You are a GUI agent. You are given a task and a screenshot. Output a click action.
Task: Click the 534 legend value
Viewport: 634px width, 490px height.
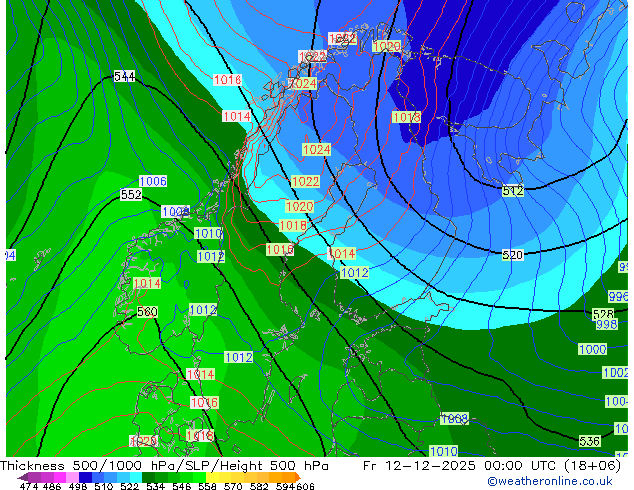tap(155, 486)
